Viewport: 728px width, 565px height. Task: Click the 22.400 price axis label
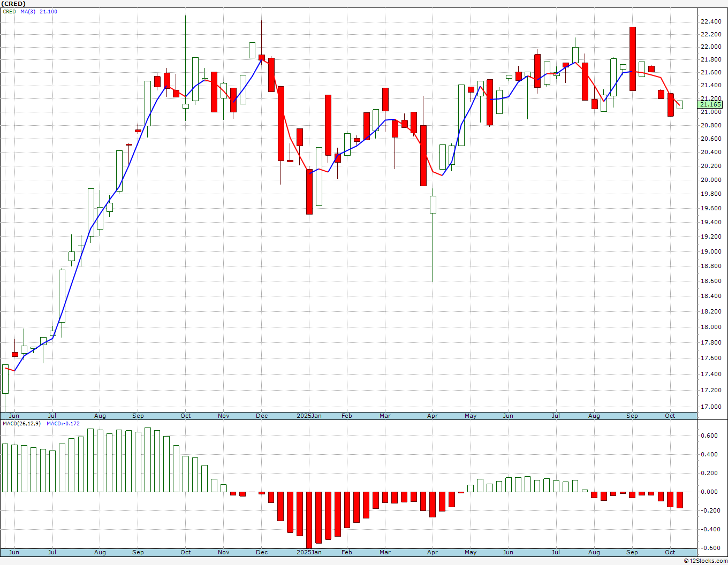click(x=710, y=22)
